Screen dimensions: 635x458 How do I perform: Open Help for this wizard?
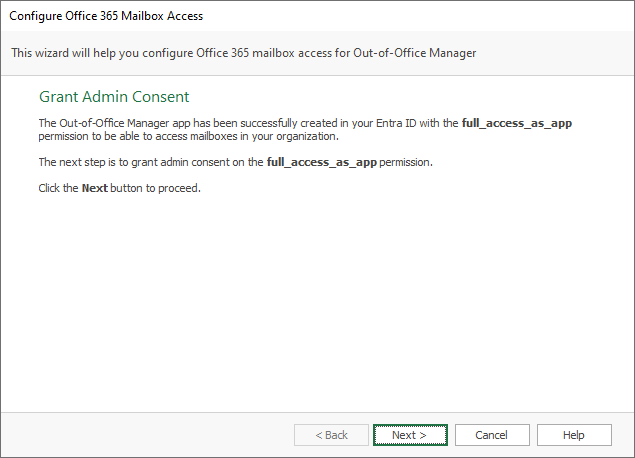[574, 435]
